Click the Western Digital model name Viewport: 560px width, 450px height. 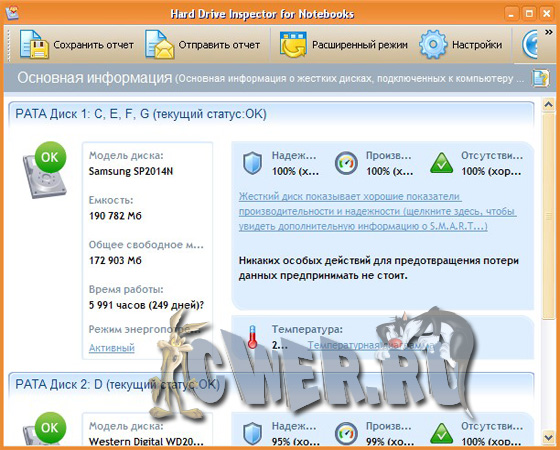146,441
